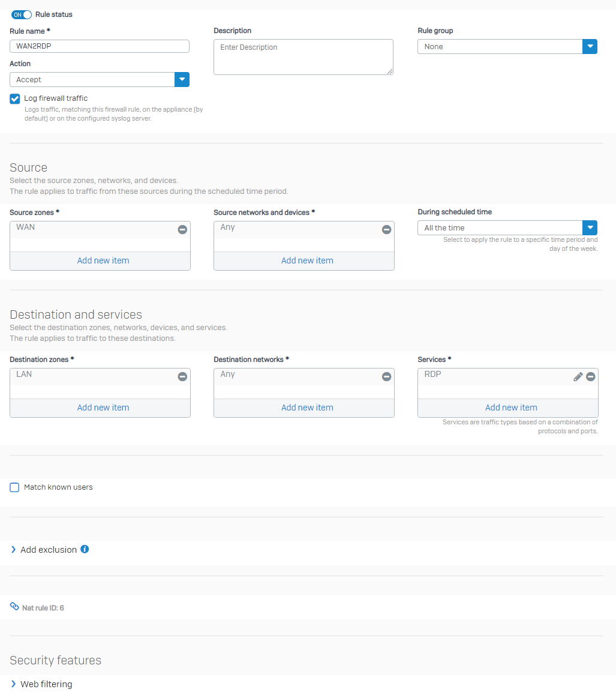Remove RDP from Services list
616x698 pixels.
coord(591,376)
